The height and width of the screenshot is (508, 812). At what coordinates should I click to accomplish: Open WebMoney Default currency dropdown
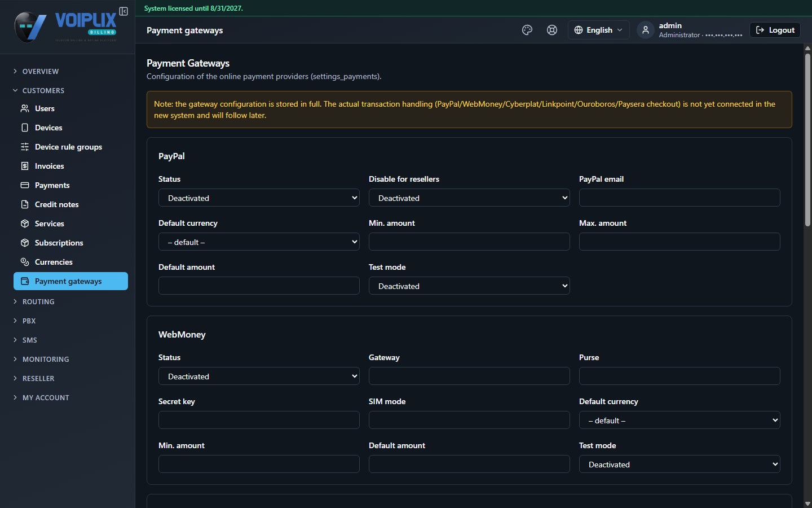pos(679,420)
